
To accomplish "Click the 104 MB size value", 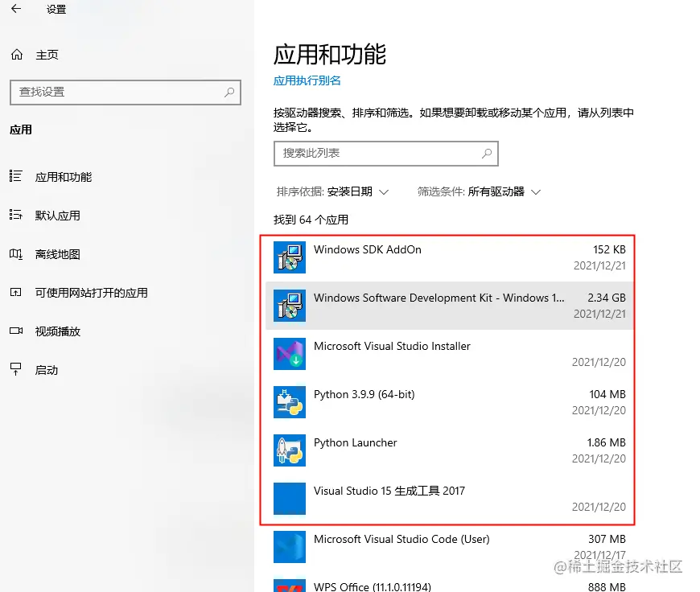I will [607, 394].
